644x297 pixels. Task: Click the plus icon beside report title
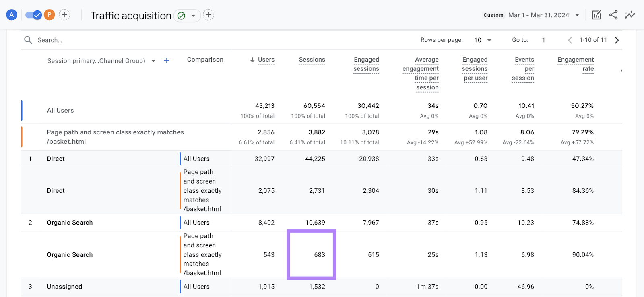pyautogui.click(x=208, y=15)
